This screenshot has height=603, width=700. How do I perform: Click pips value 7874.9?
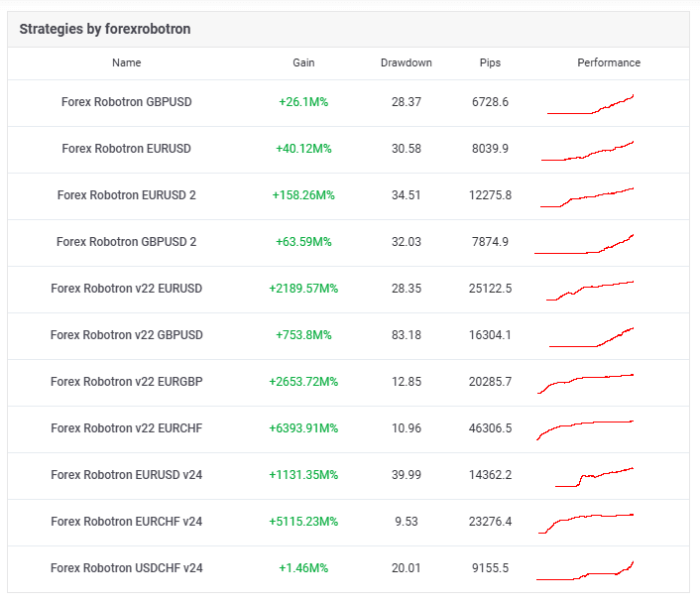click(490, 242)
